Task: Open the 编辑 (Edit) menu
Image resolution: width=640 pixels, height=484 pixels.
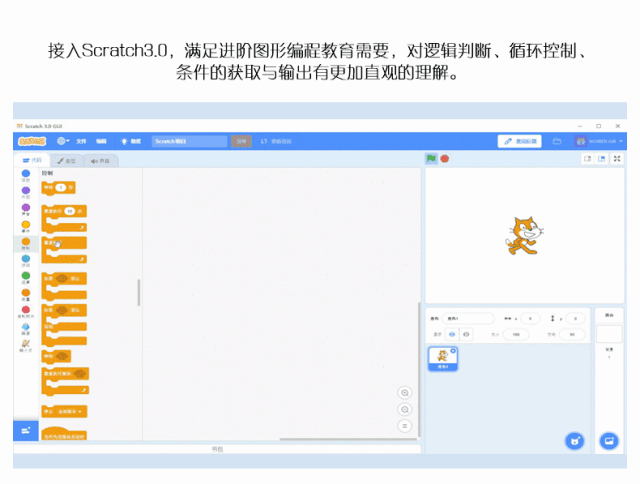Action: (101, 141)
